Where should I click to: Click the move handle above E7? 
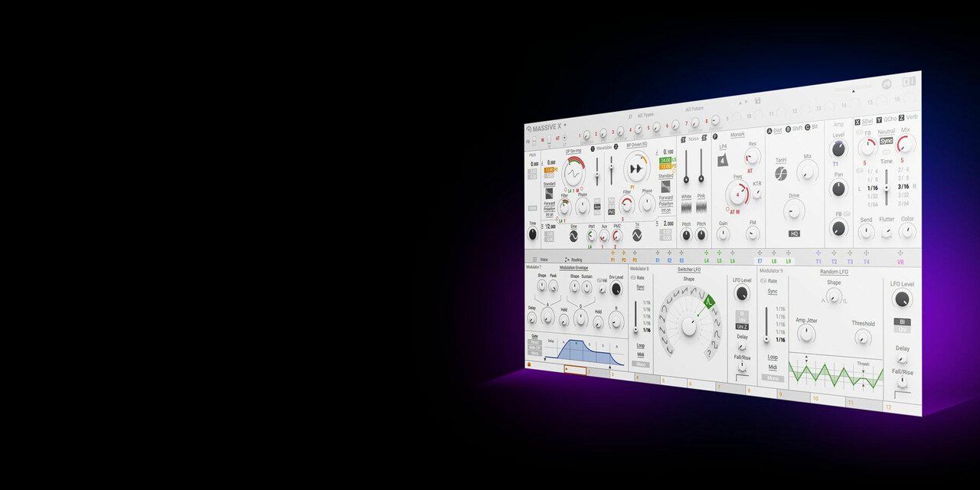[x=759, y=253]
